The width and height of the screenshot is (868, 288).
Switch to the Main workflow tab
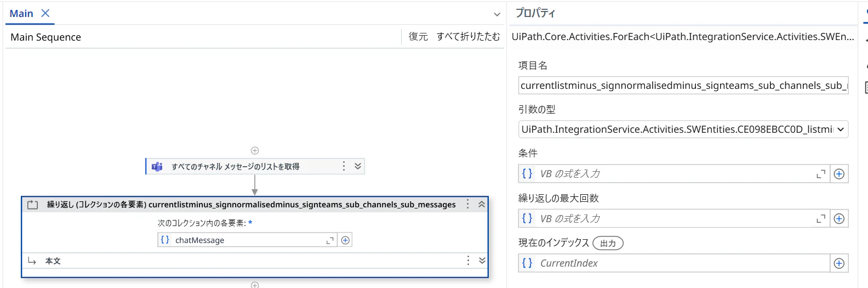pos(21,14)
